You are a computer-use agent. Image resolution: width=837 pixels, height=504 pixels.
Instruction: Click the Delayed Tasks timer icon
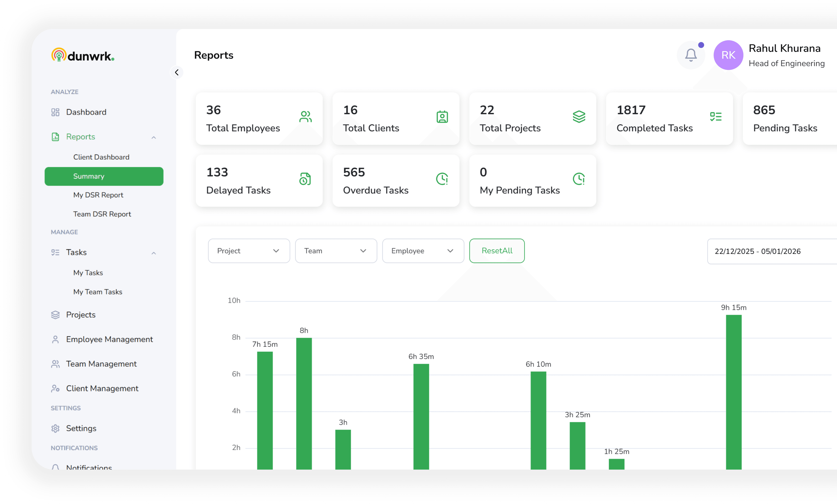305,179
